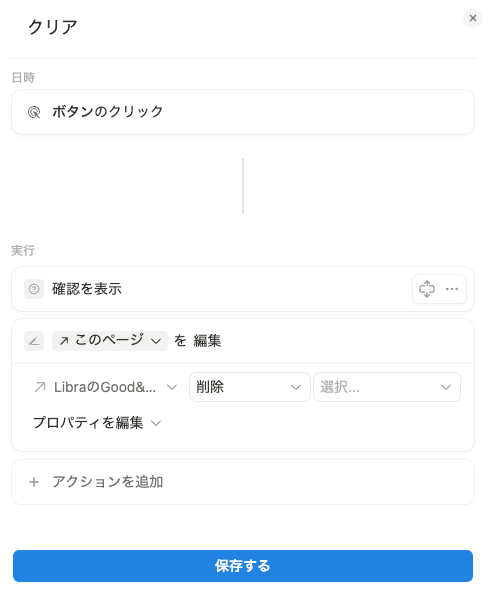The width and height of the screenshot is (488, 592).
Task: Open the 確認を表示 action row
Action: coord(243,289)
